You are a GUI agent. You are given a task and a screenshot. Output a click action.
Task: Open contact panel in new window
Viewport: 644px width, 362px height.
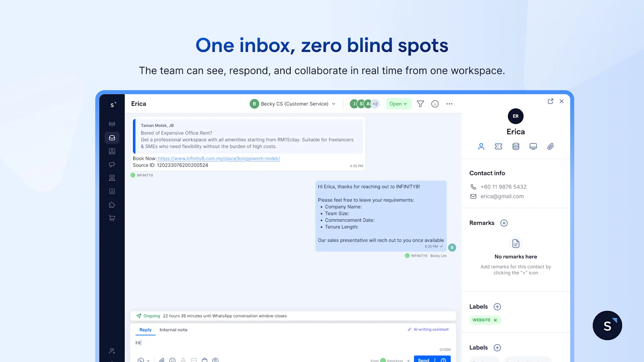pyautogui.click(x=550, y=101)
